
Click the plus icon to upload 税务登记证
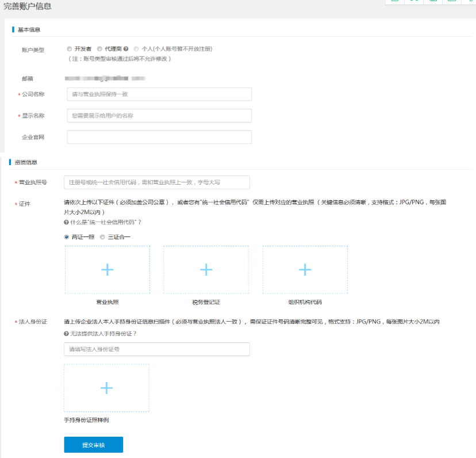(206, 270)
